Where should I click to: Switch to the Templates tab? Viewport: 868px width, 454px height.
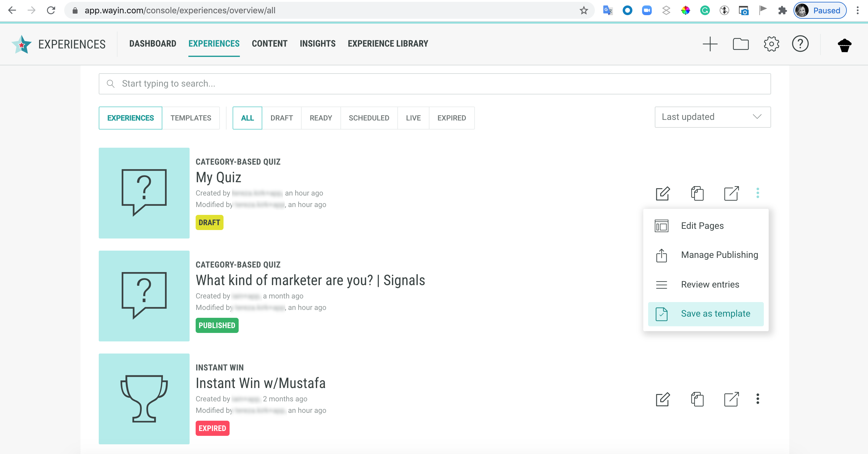pyautogui.click(x=191, y=118)
